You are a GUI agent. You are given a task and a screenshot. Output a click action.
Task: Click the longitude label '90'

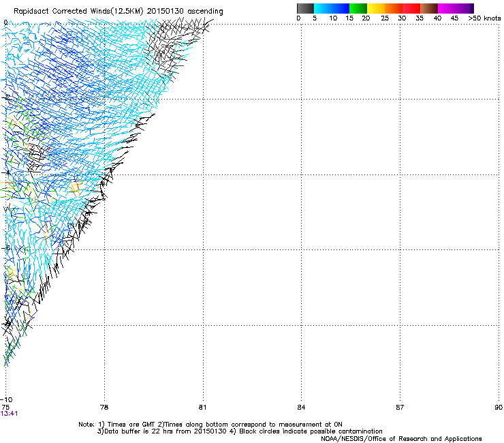point(499,408)
